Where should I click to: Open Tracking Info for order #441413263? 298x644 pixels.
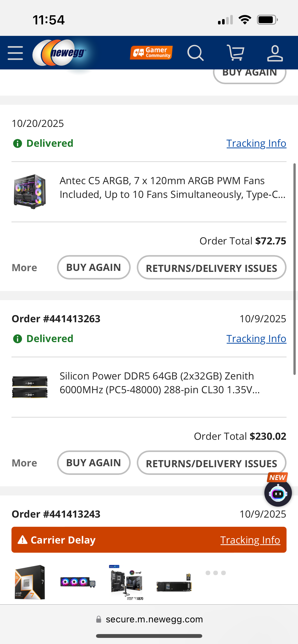tap(256, 339)
